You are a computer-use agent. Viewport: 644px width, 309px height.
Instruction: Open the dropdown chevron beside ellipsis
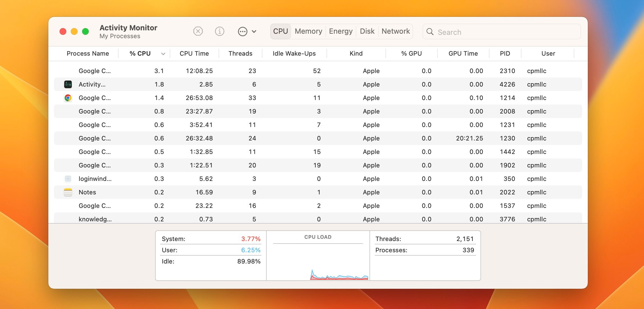tap(254, 31)
